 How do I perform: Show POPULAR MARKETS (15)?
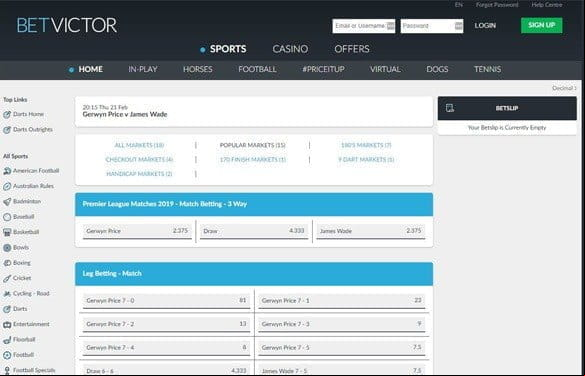(x=253, y=145)
